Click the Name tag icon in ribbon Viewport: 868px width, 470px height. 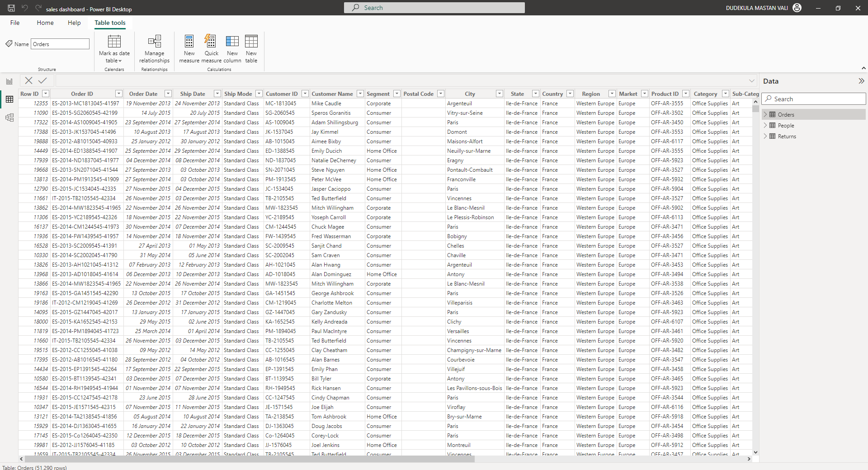9,44
